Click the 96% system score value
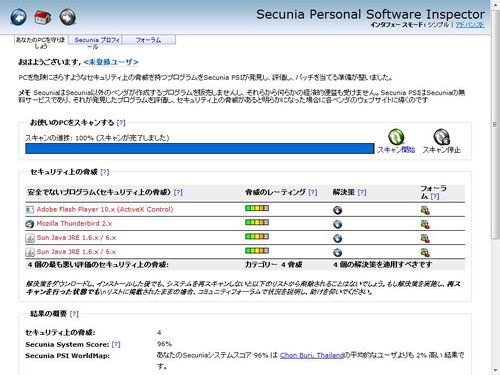This screenshot has height=375, width=500. tap(164, 344)
